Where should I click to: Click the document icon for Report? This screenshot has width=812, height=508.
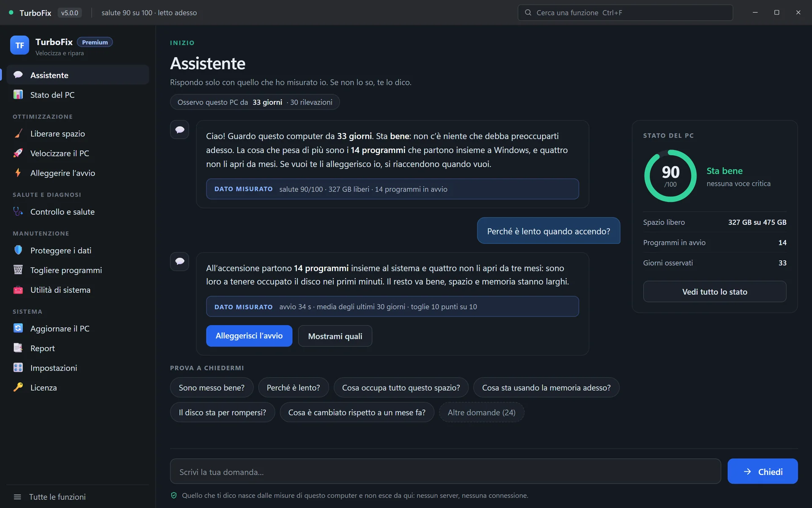tap(18, 348)
